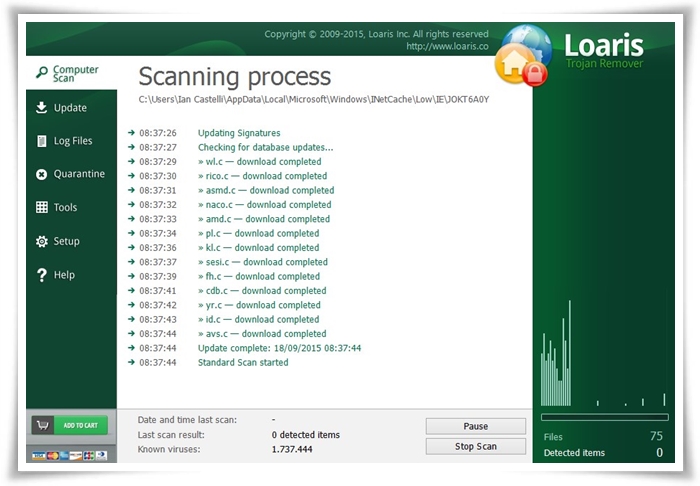Select the 'asmd.c — download completed' entry

pos(266,190)
